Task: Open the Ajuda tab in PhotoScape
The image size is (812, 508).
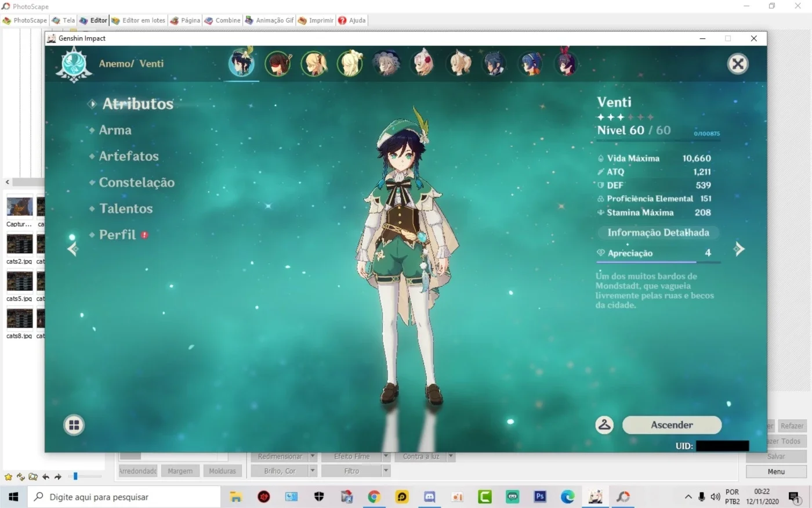Action: pos(352,20)
